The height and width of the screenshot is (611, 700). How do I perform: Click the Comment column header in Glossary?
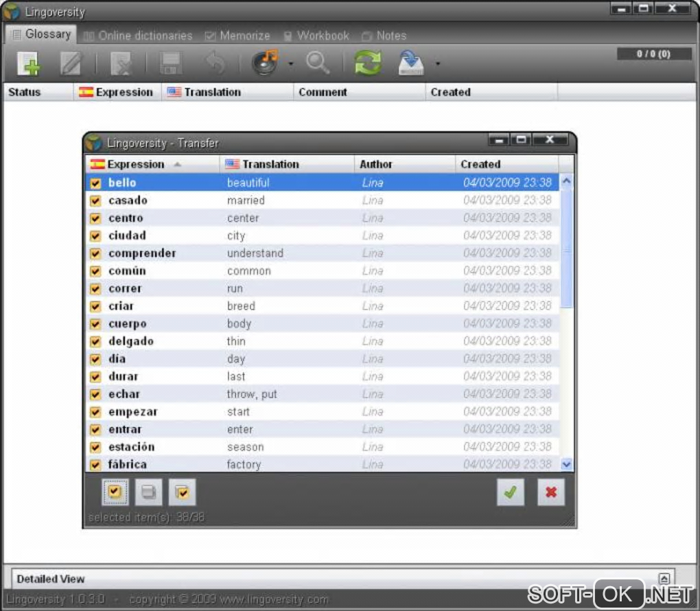point(360,92)
